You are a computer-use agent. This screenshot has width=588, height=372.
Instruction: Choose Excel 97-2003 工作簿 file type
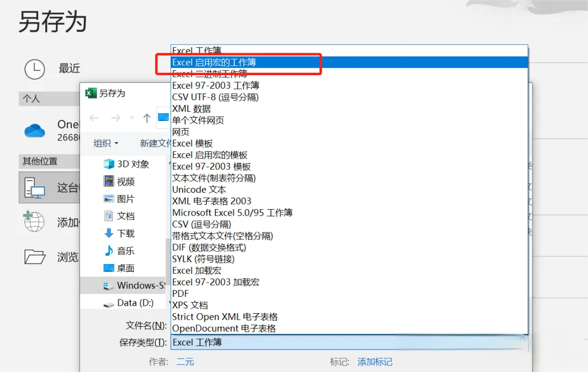click(x=349, y=86)
